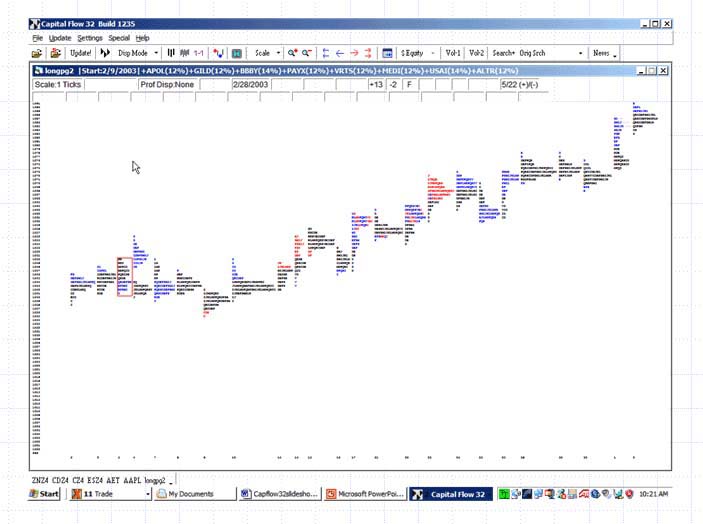Toggle the Vol-1 button
The height and width of the screenshot is (524, 703).
click(453, 53)
